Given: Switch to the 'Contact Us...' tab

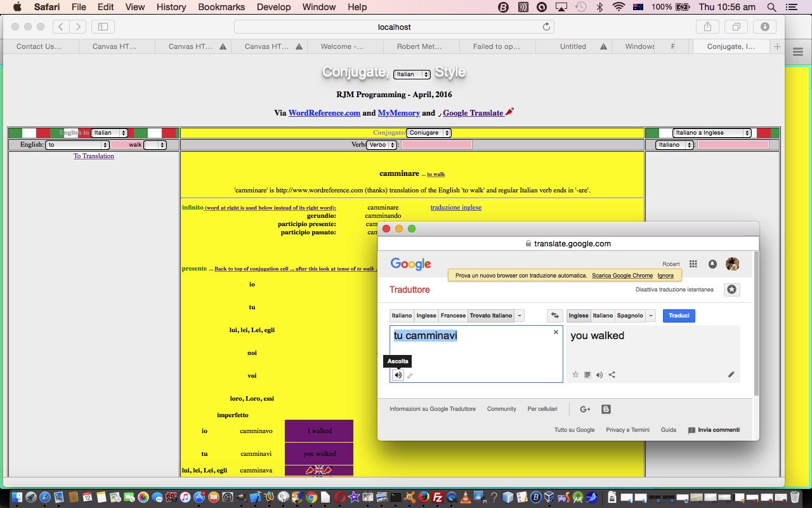Looking at the screenshot, I should click(x=39, y=46).
